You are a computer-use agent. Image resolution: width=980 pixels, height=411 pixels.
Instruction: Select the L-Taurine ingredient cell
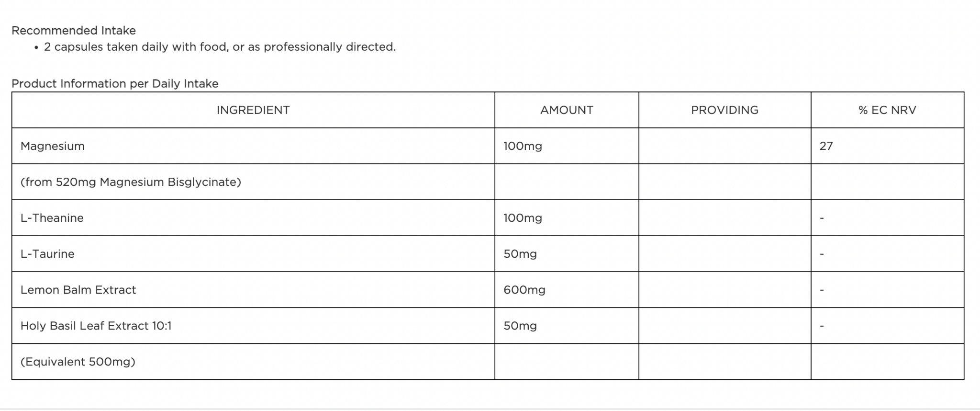coord(47,254)
